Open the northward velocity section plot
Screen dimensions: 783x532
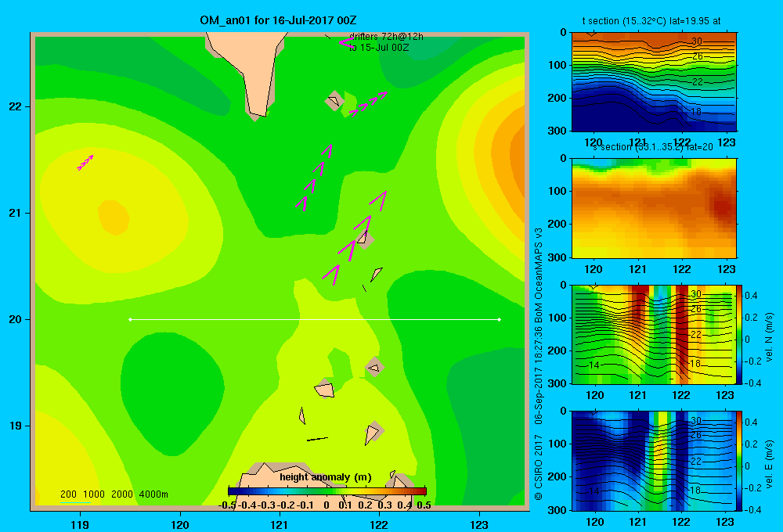coord(654,334)
